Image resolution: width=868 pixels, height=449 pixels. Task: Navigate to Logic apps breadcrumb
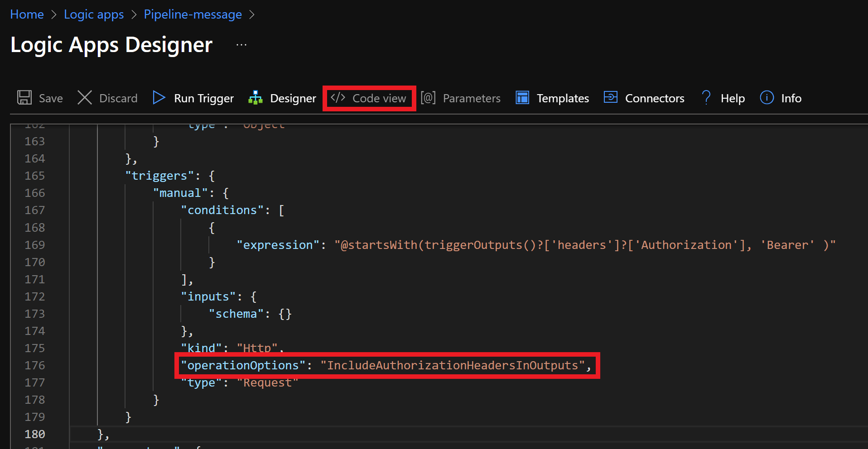tap(94, 14)
